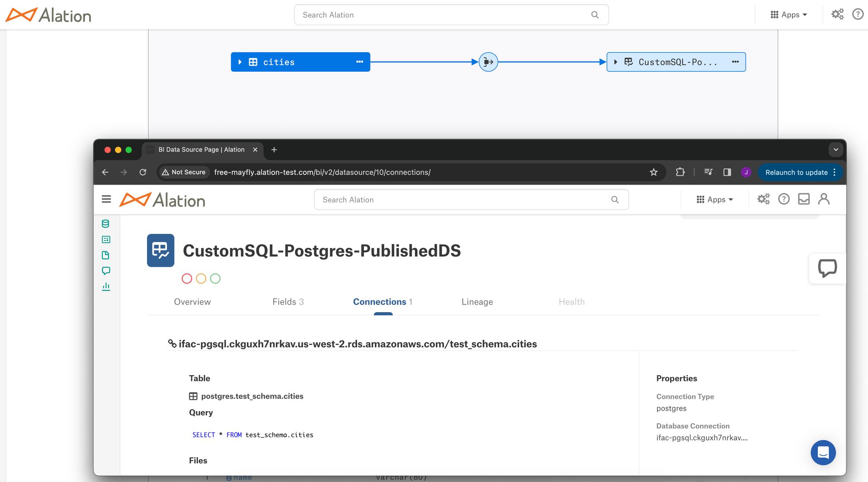Open the data sources sidebar icon

click(105, 223)
